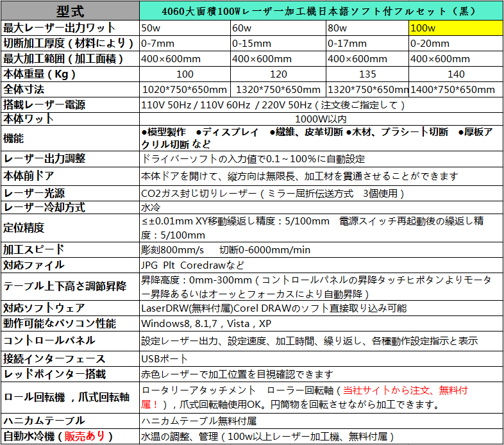Click the 水冷 cell
Viewport: 504px width, 445px height.
click(321, 207)
